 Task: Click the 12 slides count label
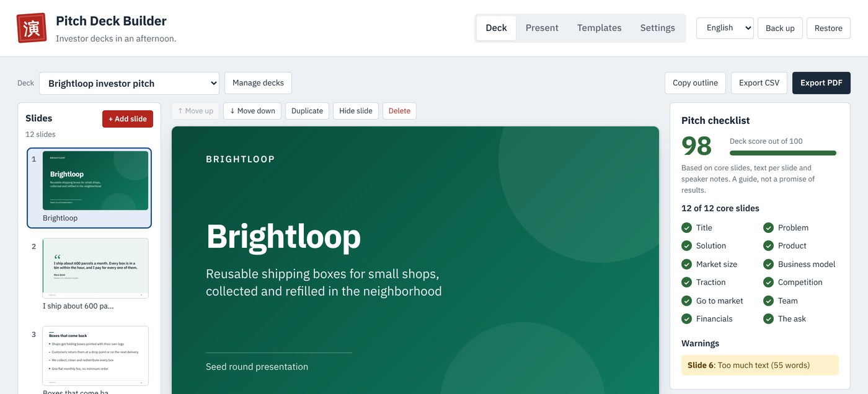[x=40, y=134]
